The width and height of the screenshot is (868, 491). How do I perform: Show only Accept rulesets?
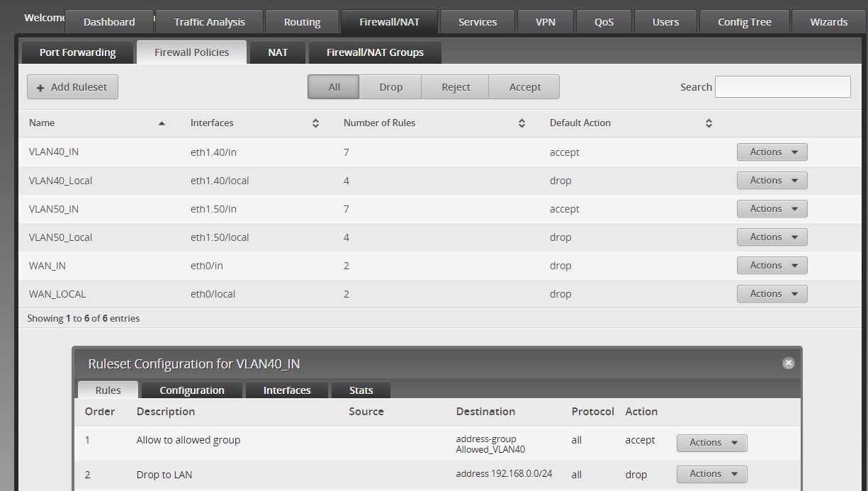click(524, 87)
